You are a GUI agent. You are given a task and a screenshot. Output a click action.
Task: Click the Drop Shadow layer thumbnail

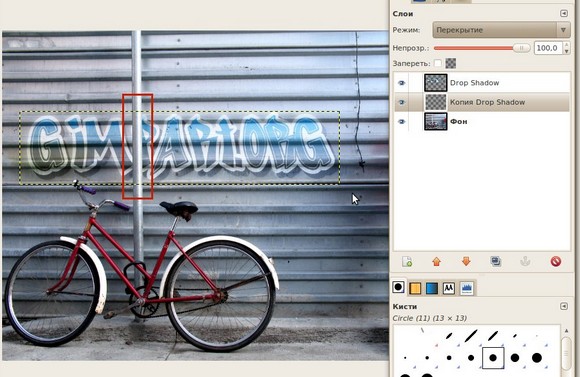coord(436,83)
